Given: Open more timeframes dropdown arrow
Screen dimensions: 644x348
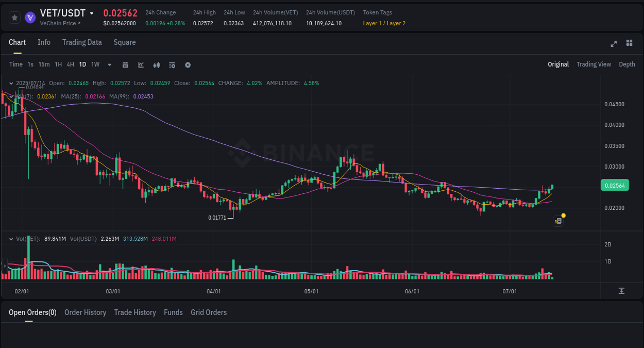Looking at the screenshot, I should pos(109,64).
